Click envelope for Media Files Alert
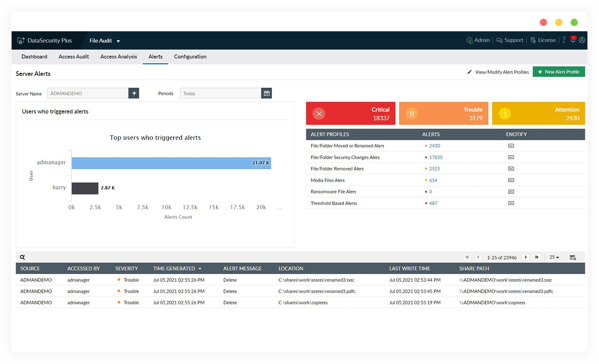Image resolution: width=599 pixels, height=364 pixels. [x=511, y=180]
